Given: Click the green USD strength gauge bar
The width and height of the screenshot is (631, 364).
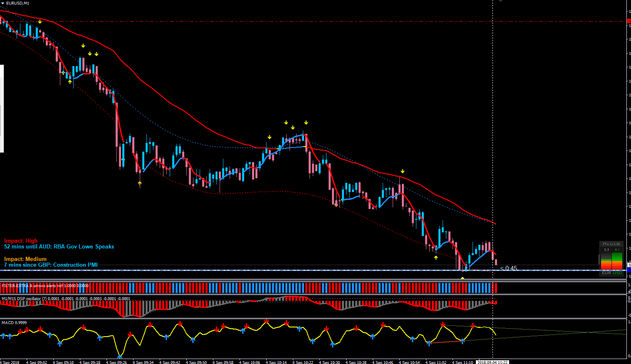Looking at the screenshot, I should (617, 261).
